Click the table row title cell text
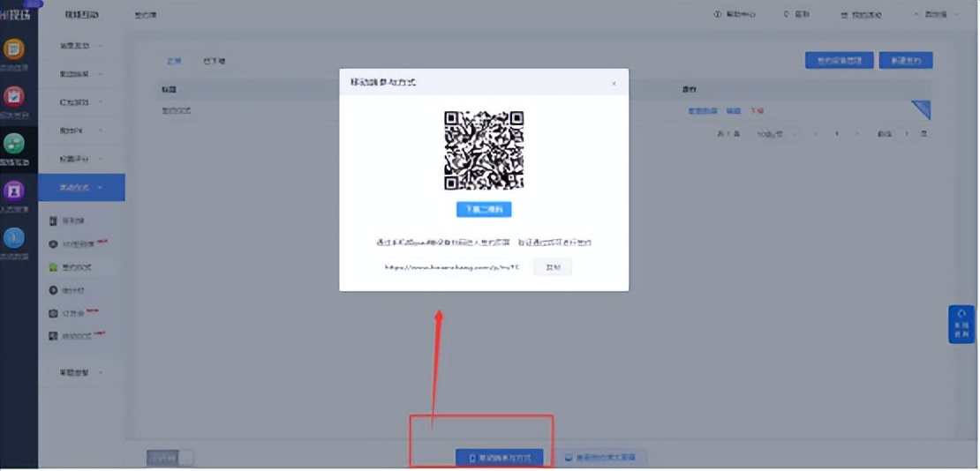 177,111
